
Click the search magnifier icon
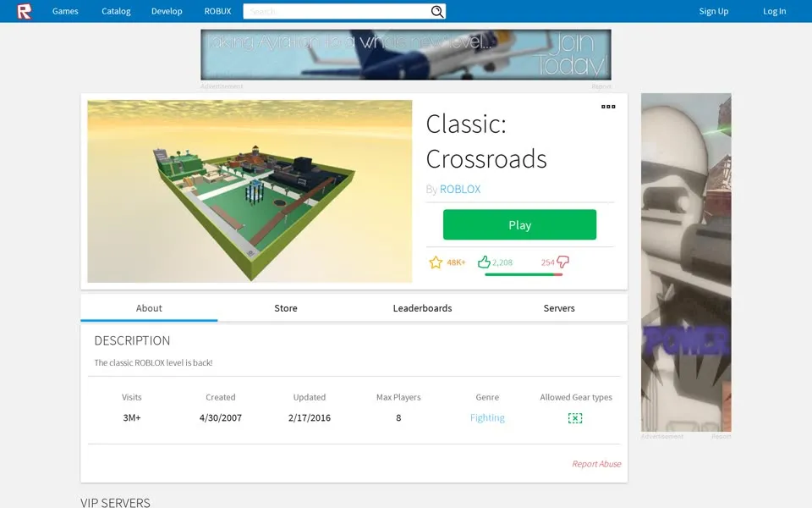(x=437, y=11)
